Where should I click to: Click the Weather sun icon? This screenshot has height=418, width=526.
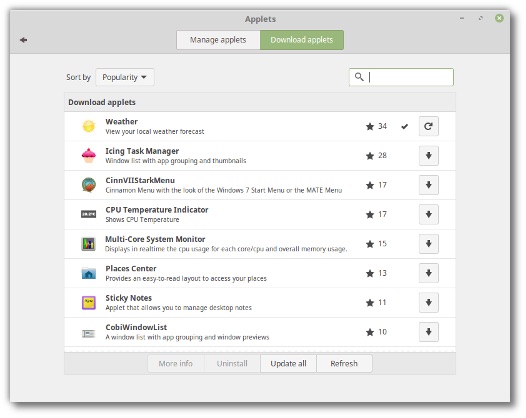tap(89, 126)
